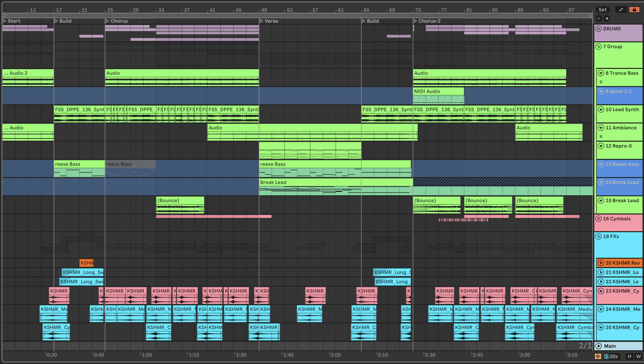The height and width of the screenshot is (364, 644).
Task: Fold the 24 KSHMR_Me track
Action: 601,309
